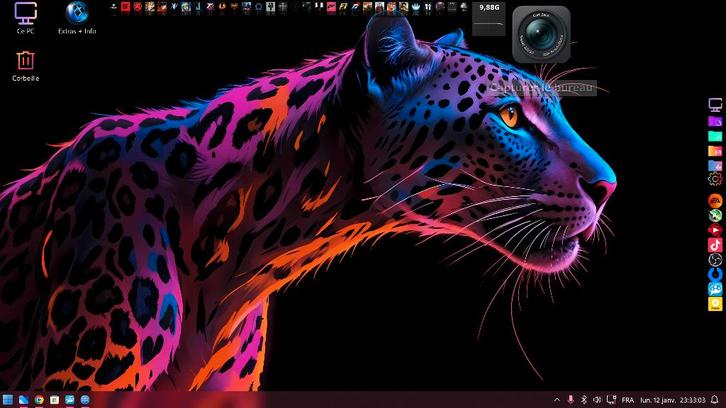Click the yellow icon at dock bottom

pyautogui.click(x=715, y=304)
